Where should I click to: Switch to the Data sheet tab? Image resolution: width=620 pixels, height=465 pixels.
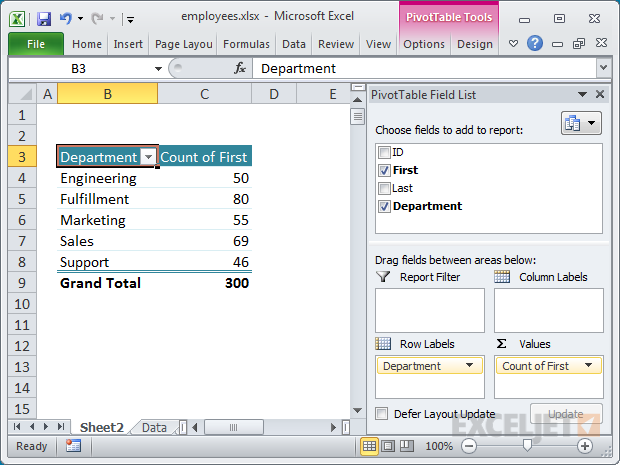[154, 427]
